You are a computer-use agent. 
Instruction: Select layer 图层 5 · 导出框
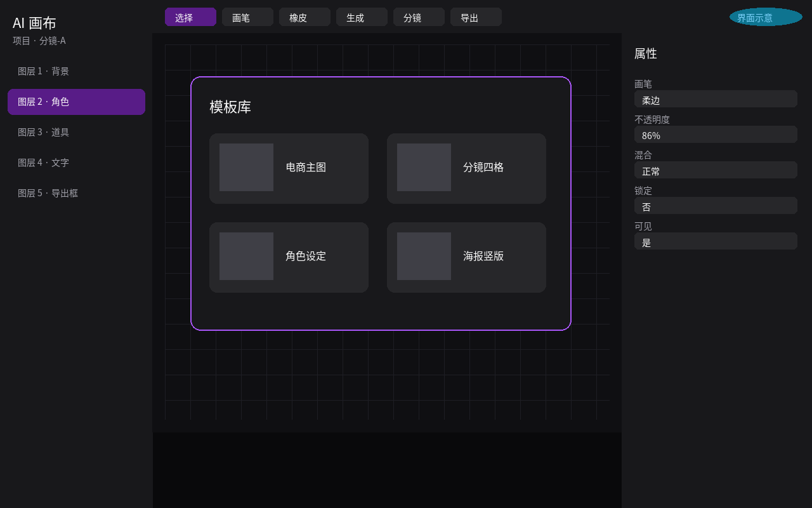point(76,193)
